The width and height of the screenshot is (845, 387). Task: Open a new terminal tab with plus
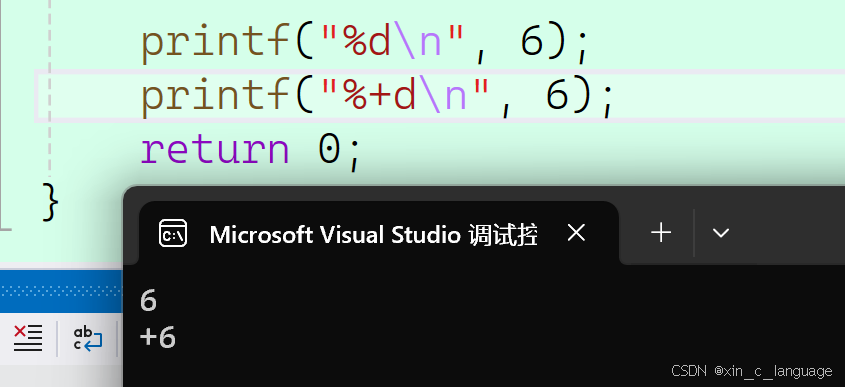[x=661, y=233]
